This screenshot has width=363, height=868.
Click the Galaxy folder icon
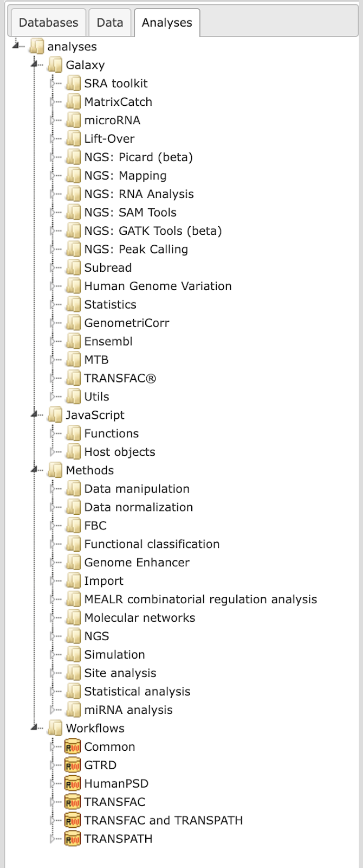click(55, 65)
